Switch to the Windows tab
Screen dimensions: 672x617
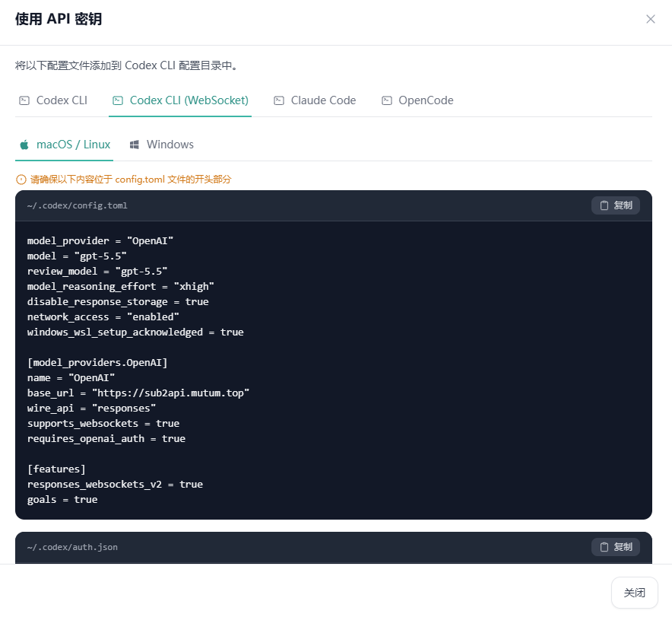click(x=162, y=145)
